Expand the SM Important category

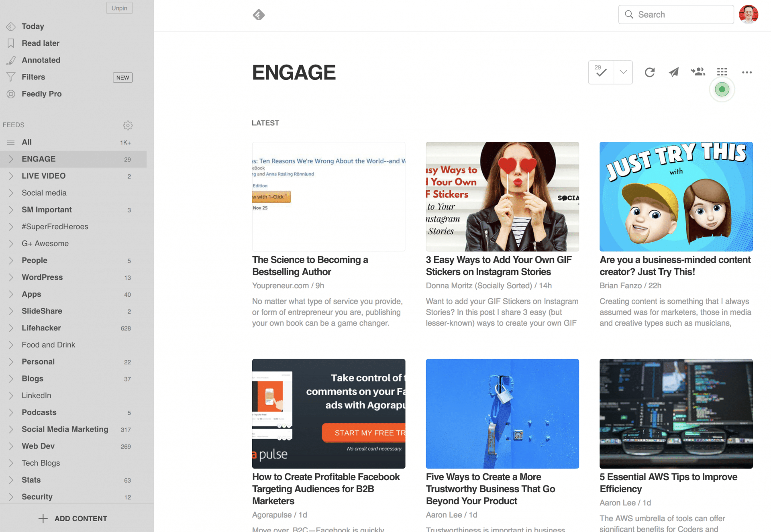(x=11, y=210)
